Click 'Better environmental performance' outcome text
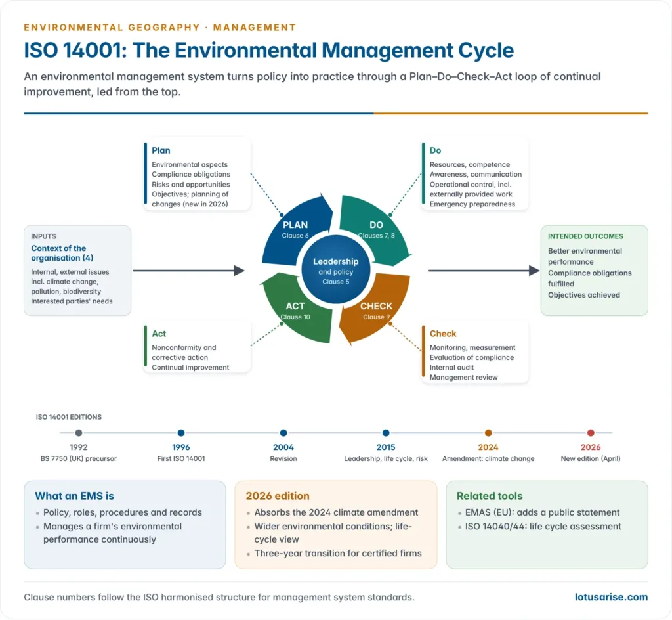The image size is (672, 620). (x=585, y=256)
